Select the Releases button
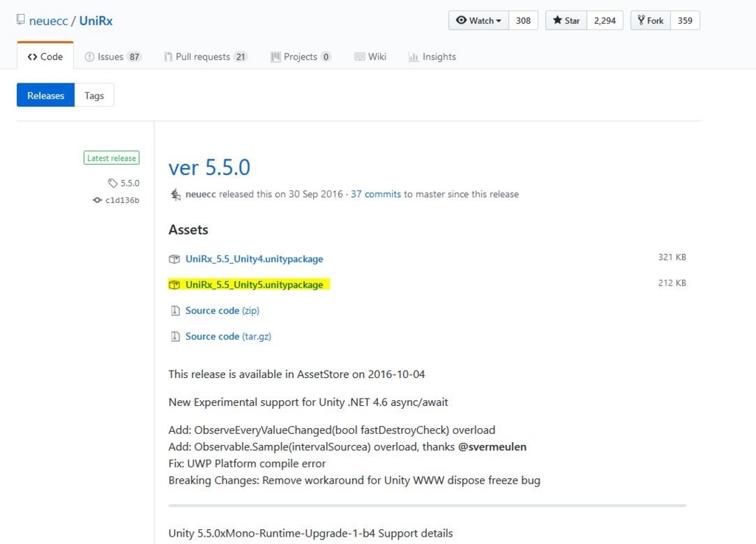The height and width of the screenshot is (544, 756). 46,95
